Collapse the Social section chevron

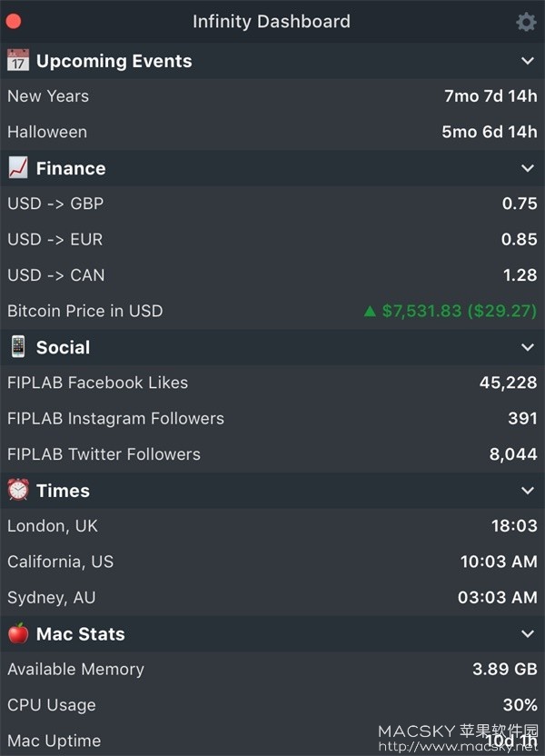pyautogui.click(x=528, y=347)
